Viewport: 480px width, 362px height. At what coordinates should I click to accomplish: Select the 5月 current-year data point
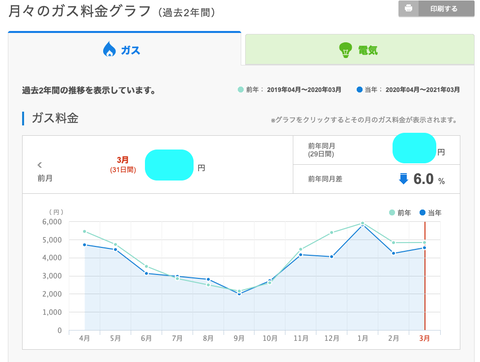pyautogui.click(x=116, y=250)
